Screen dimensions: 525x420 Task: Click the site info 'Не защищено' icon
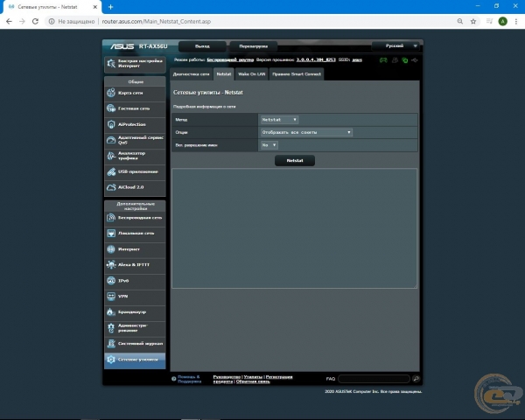tap(52, 21)
